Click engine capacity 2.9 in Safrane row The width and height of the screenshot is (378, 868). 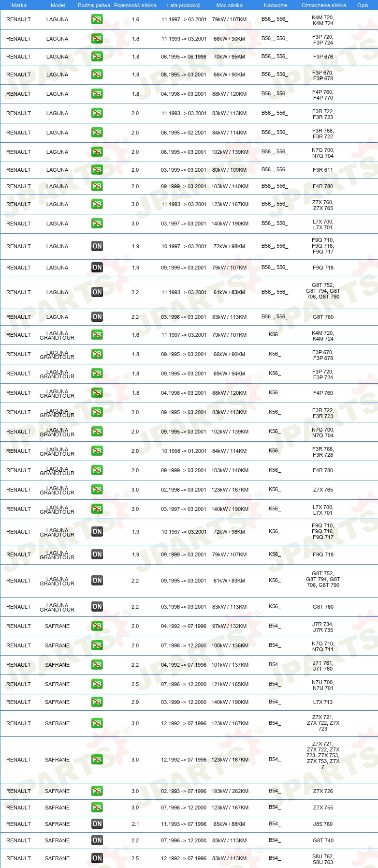click(x=135, y=702)
